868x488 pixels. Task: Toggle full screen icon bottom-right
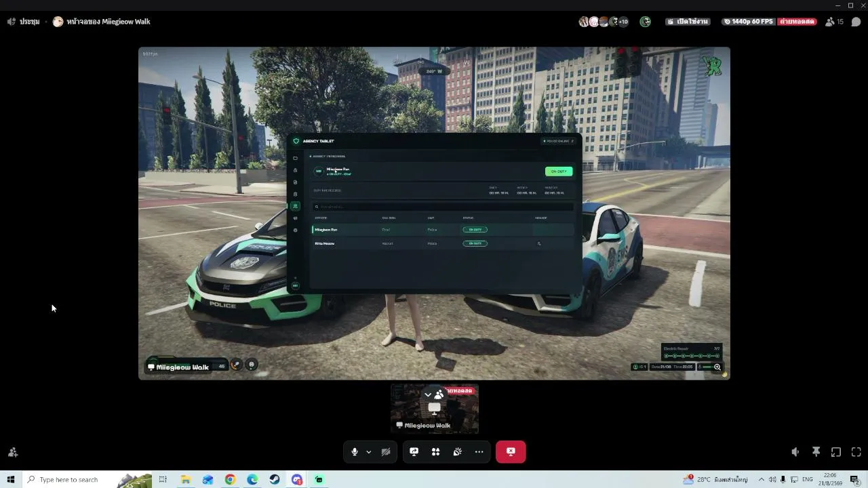pos(856,452)
